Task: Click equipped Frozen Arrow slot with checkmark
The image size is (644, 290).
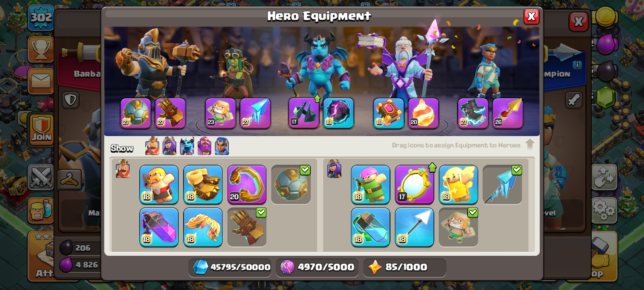Action: pos(502,184)
